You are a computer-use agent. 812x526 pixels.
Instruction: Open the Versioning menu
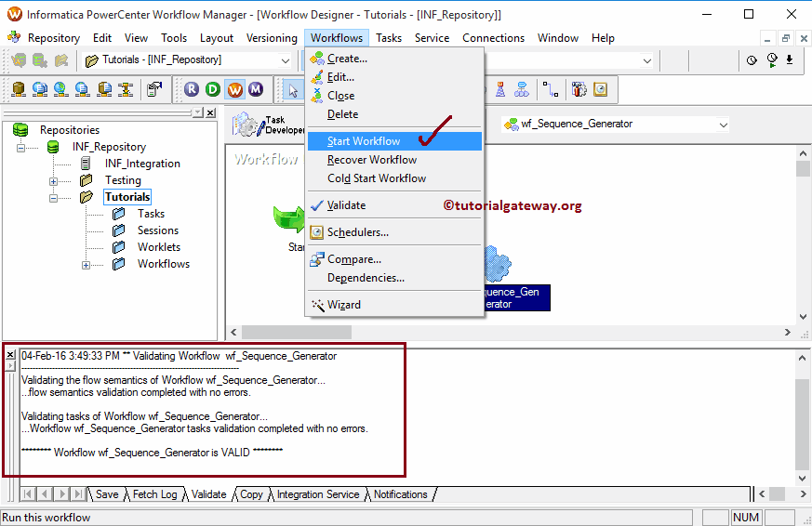pos(272,38)
